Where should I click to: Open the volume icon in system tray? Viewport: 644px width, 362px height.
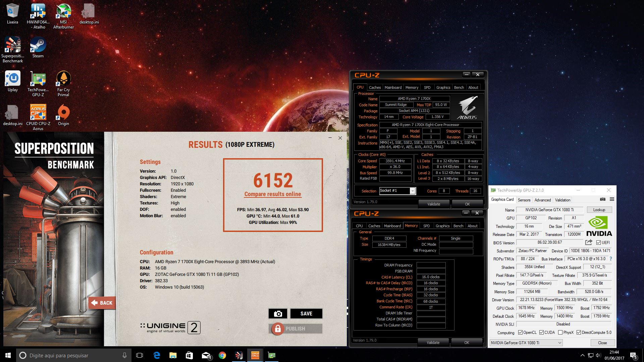pos(598,355)
